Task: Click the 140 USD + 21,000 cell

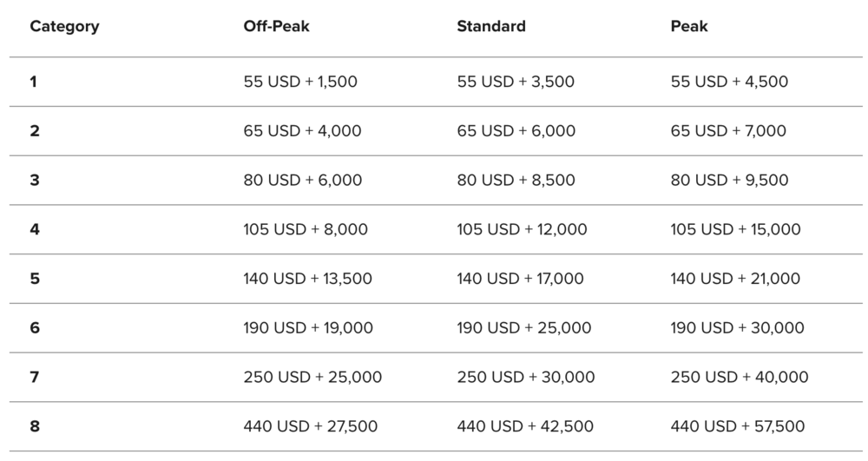Action: 735,279
